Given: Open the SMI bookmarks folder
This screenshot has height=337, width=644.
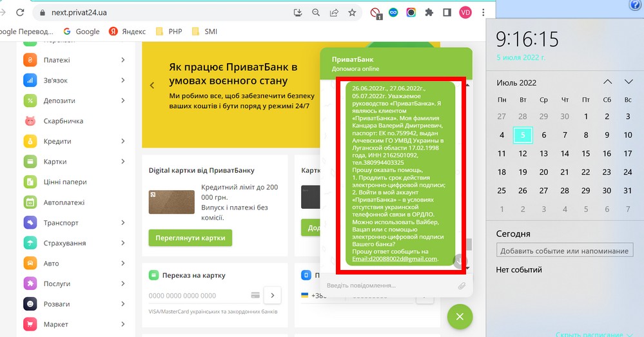Looking at the screenshot, I should click(205, 32).
